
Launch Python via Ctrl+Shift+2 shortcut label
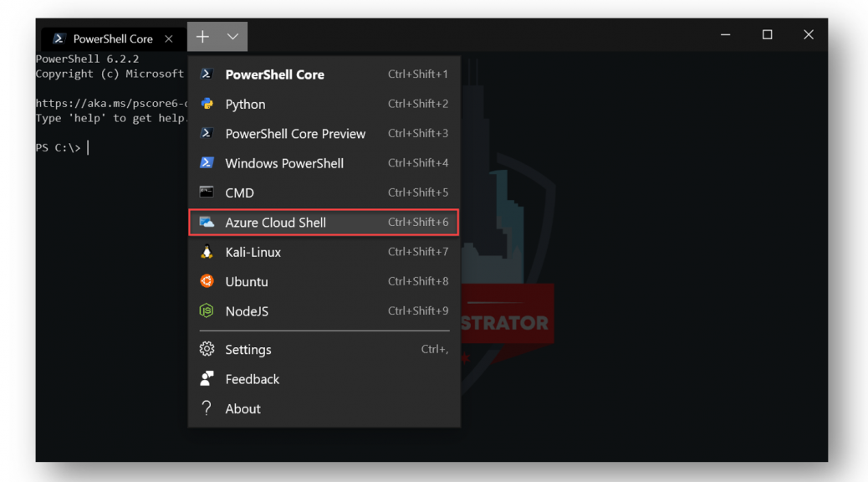click(x=418, y=104)
